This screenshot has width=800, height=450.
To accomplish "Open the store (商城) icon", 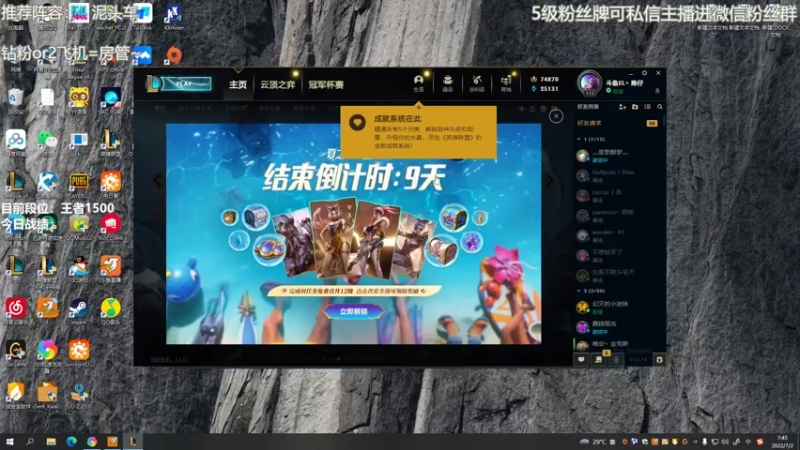I will 506,83.
